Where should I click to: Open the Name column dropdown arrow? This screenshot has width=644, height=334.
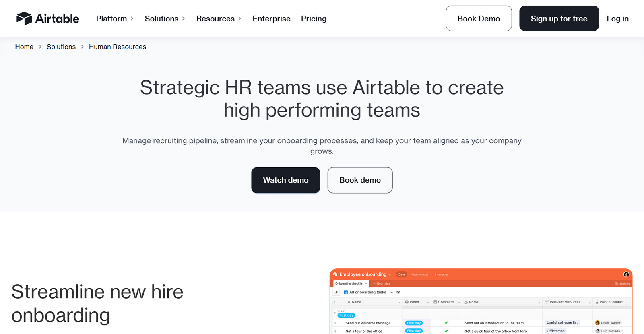pyautogui.click(x=400, y=302)
